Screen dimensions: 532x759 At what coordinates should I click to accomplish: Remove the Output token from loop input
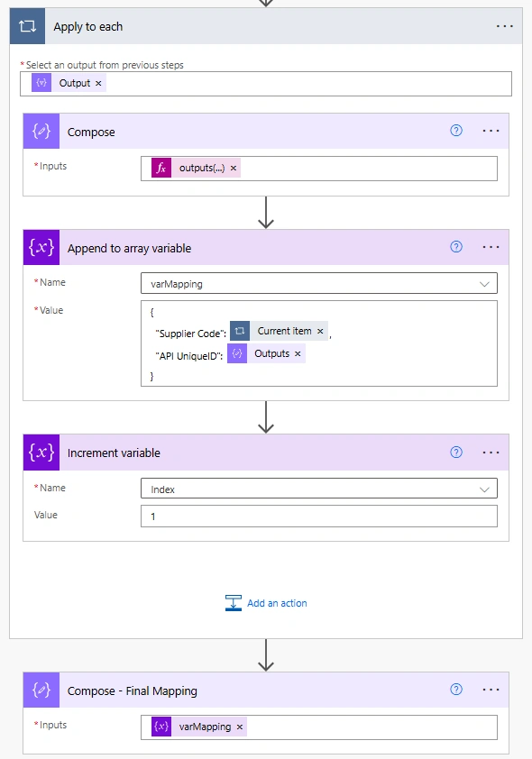point(98,83)
